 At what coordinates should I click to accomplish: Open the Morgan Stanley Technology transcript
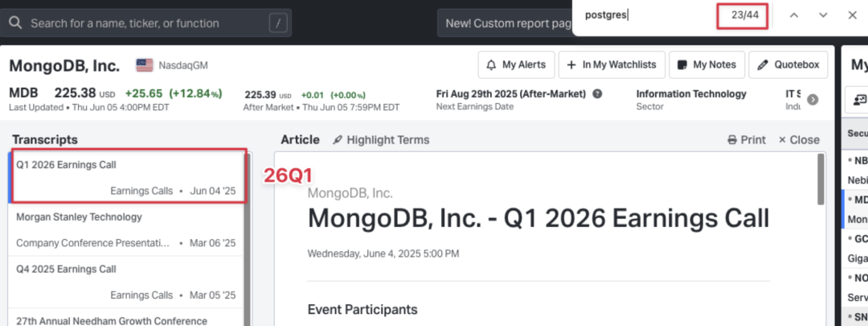125,230
